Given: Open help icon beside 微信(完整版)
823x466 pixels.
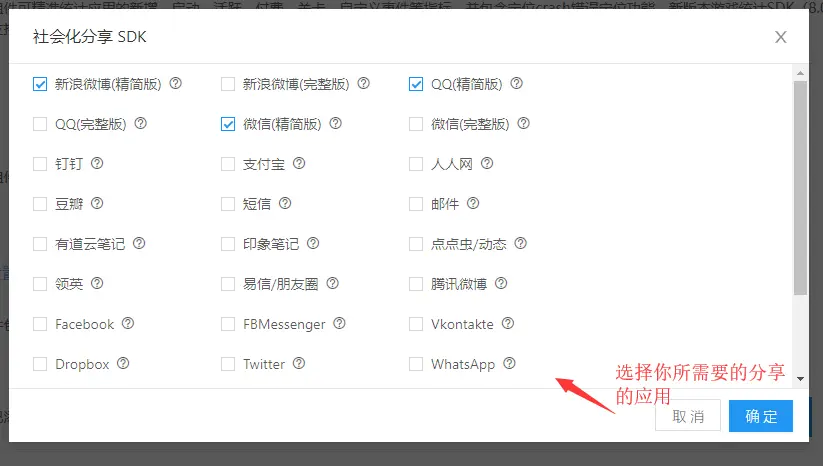Looking at the screenshot, I should tap(524, 123).
